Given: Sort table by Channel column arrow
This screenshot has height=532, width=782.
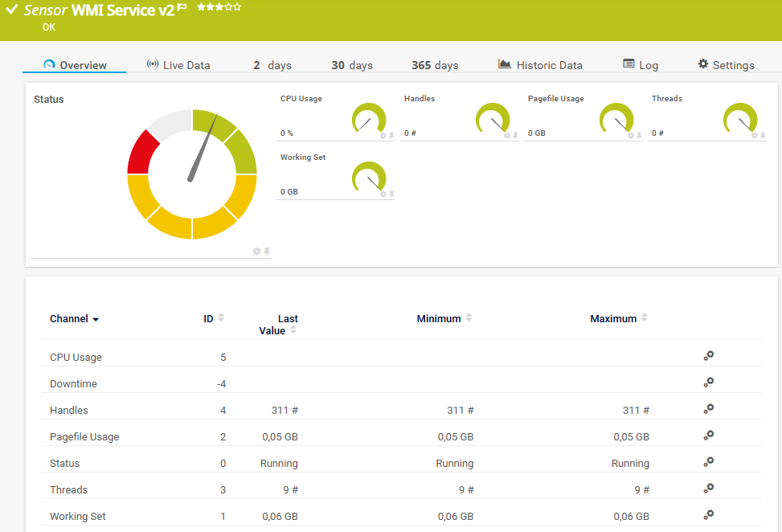Looking at the screenshot, I should click(96, 320).
